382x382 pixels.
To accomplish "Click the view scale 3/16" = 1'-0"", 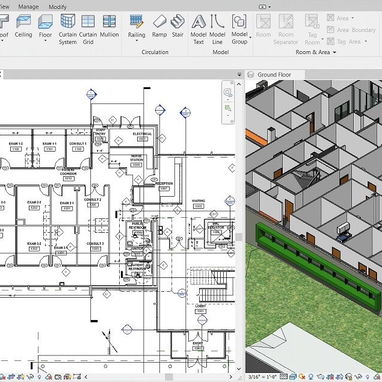I will 262,377.
